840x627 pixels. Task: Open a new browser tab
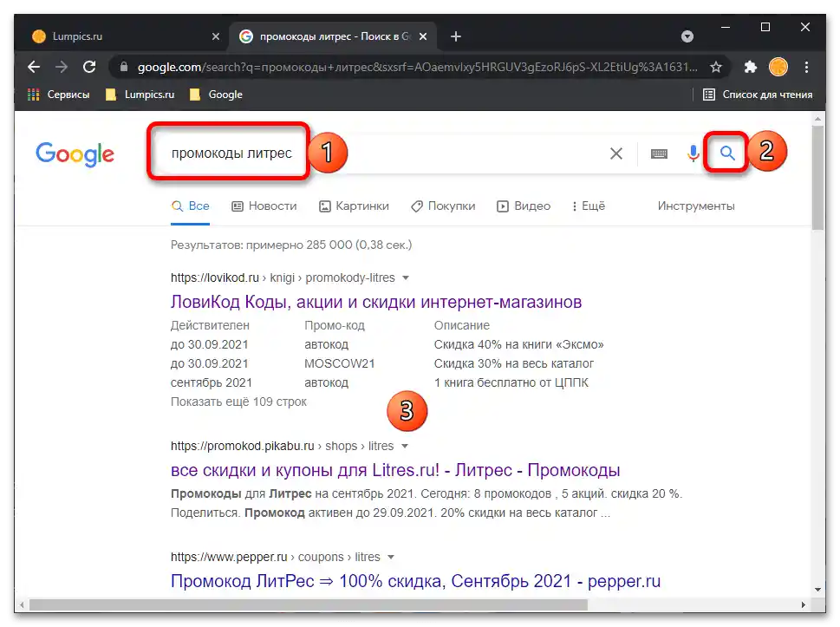[x=456, y=36]
